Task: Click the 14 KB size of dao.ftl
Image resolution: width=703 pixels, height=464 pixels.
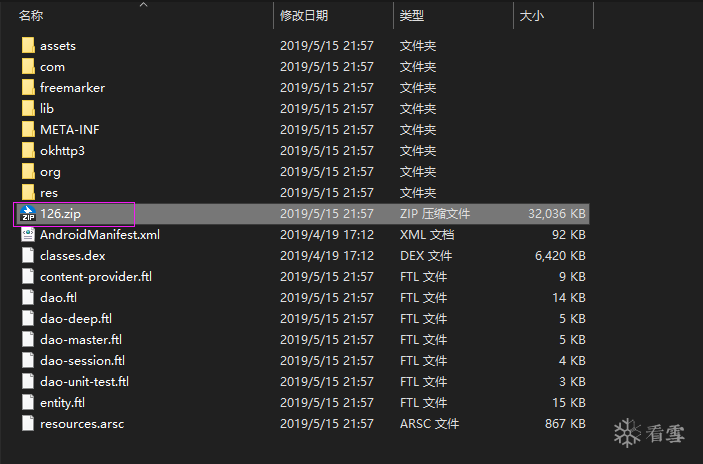Action: [569, 298]
